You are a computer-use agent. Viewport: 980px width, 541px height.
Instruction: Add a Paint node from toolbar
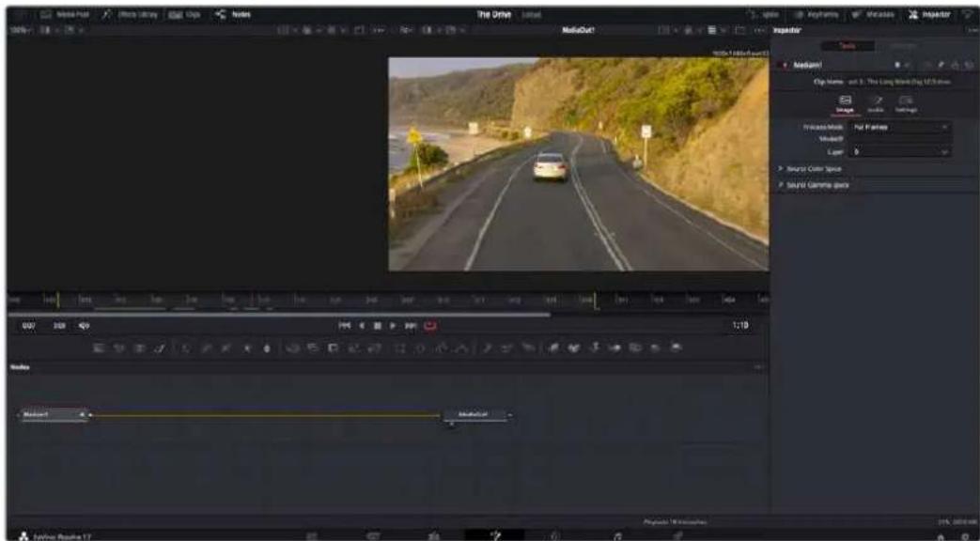(161, 348)
